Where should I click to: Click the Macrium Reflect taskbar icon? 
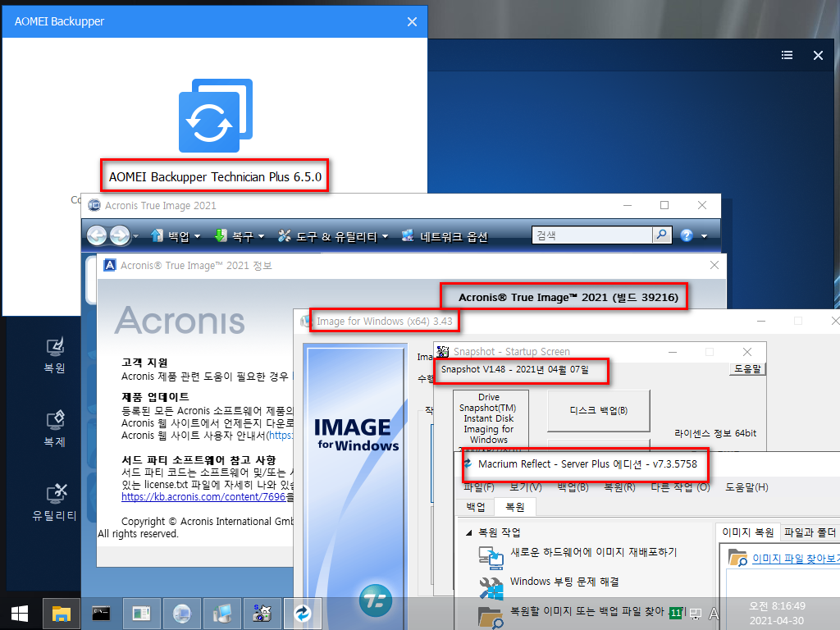tap(302, 614)
